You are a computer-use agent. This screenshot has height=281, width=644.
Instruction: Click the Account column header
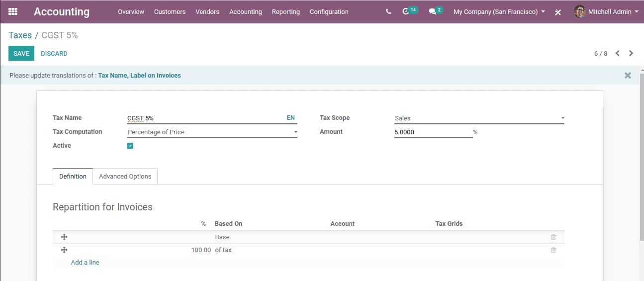pyautogui.click(x=343, y=224)
